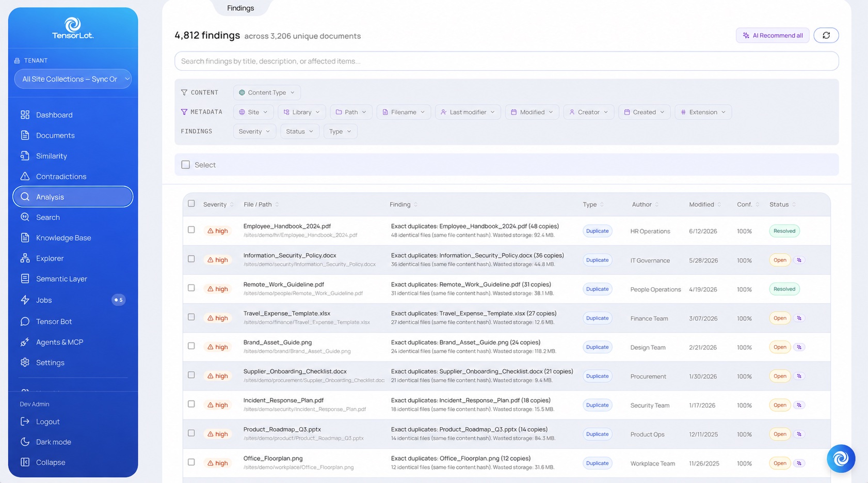The width and height of the screenshot is (868, 483).
Task: Click AI sparkle icon for Office_Floorplan.png
Action: point(799,463)
